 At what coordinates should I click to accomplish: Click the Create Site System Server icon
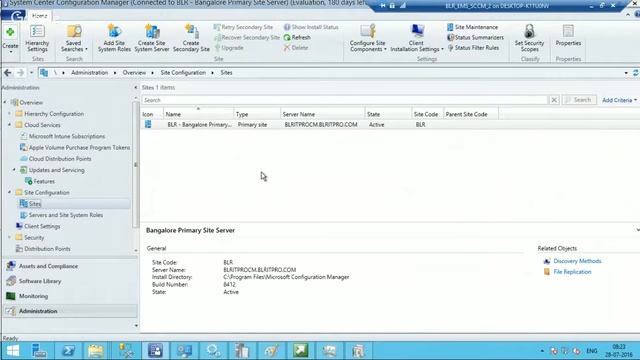click(151, 38)
